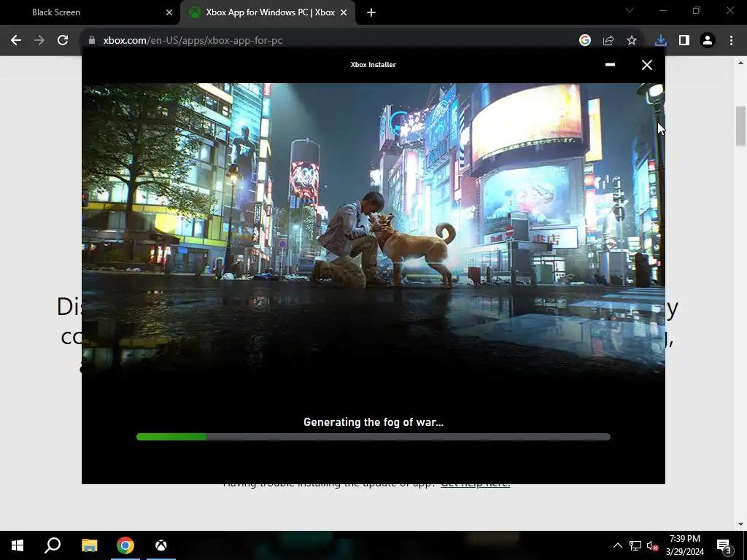
Task: Reload the Xbox page
Action: click(63, 41)
